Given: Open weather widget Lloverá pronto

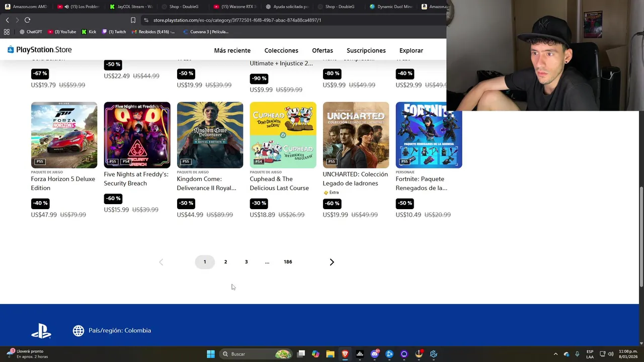Looking at the screenshot, I should point(27,354).
